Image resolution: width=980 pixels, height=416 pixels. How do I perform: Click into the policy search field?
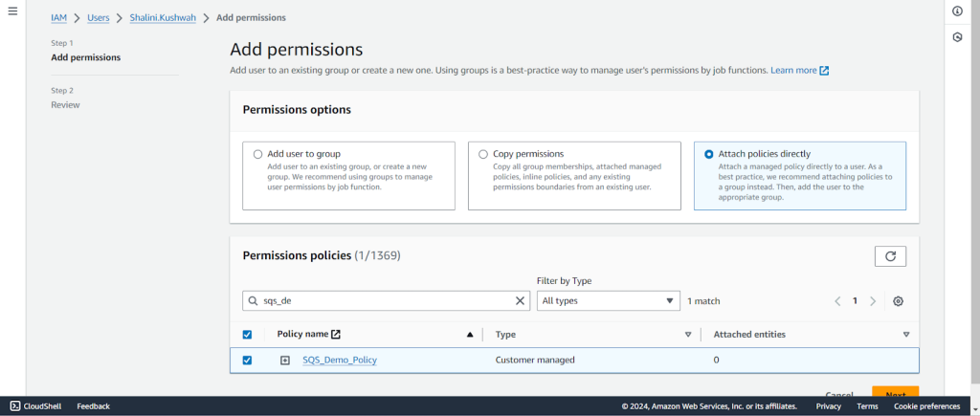(386, 301)
